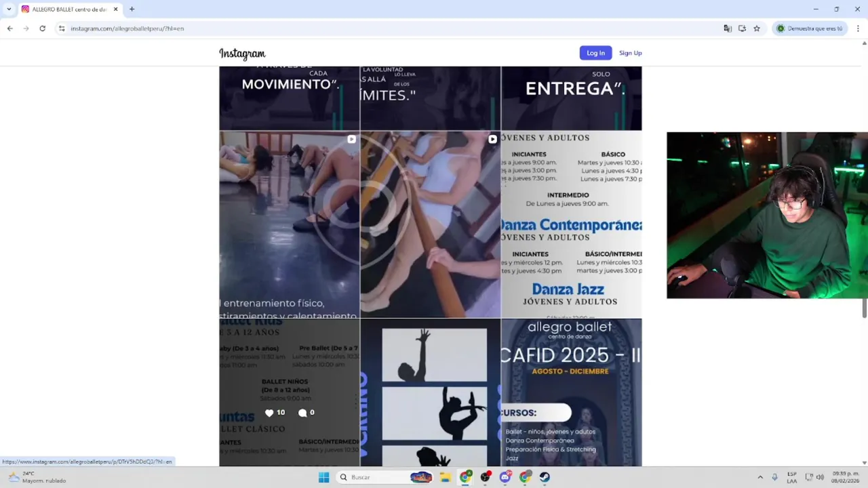Click the OBS Studio taskbar icon
868x488 pixels.
486,477
